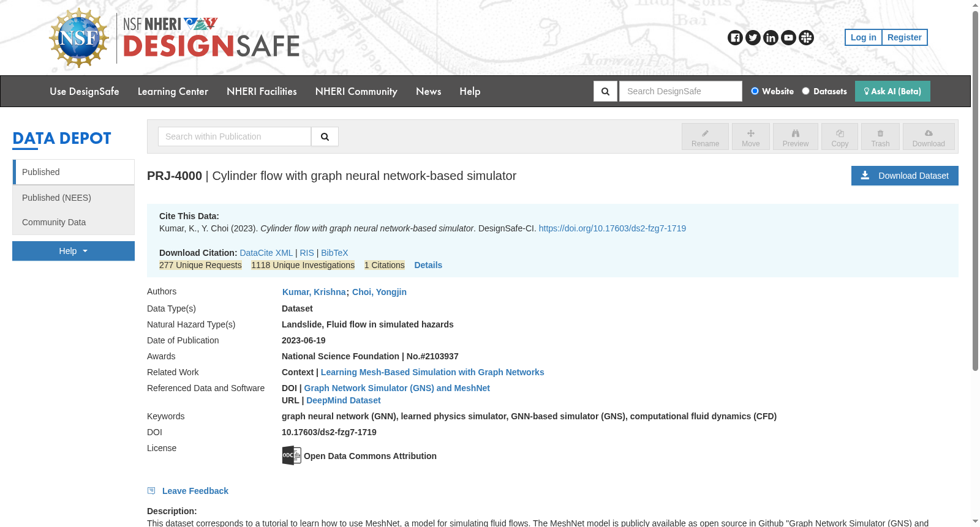
Task: Click the Trash toolbar button
Action: (880, 136)
